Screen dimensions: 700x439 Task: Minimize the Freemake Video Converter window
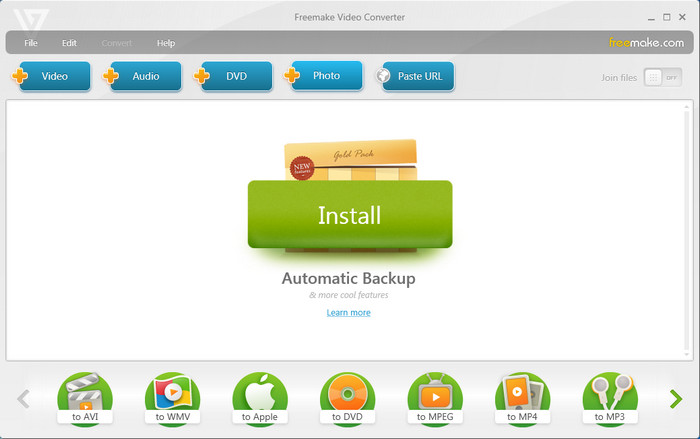tap(651, 18)
